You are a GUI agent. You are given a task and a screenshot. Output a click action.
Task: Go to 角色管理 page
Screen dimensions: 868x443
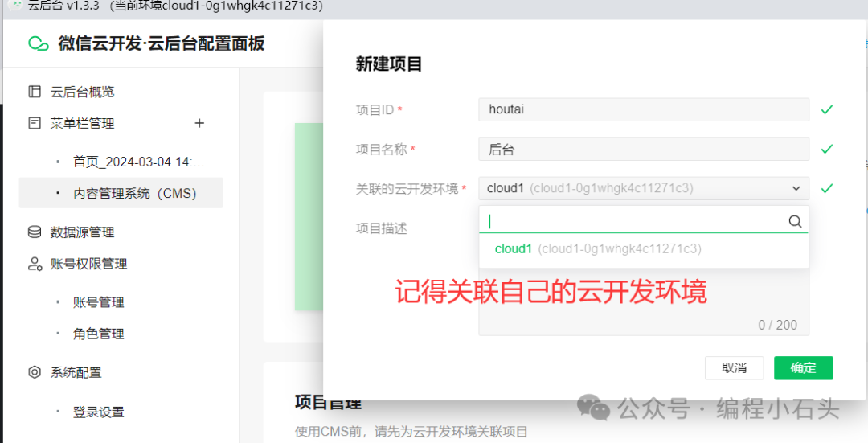point(99,334)
